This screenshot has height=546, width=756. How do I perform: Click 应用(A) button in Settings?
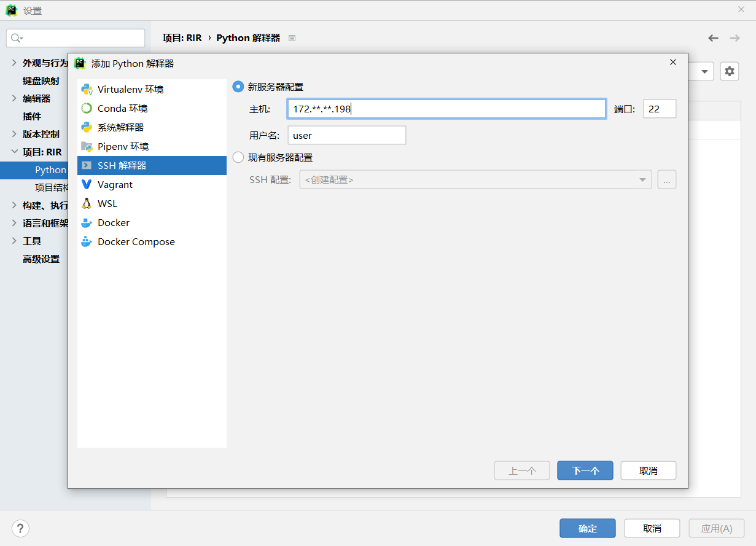click(717, 528)
